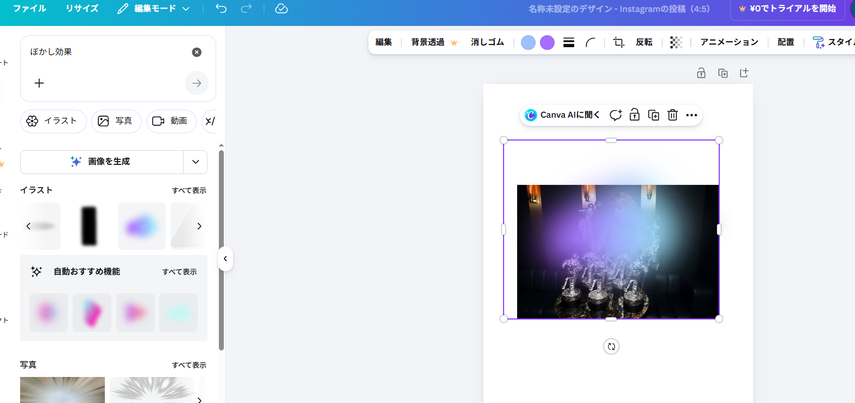Click the paint roller style icon

[818, 43]
